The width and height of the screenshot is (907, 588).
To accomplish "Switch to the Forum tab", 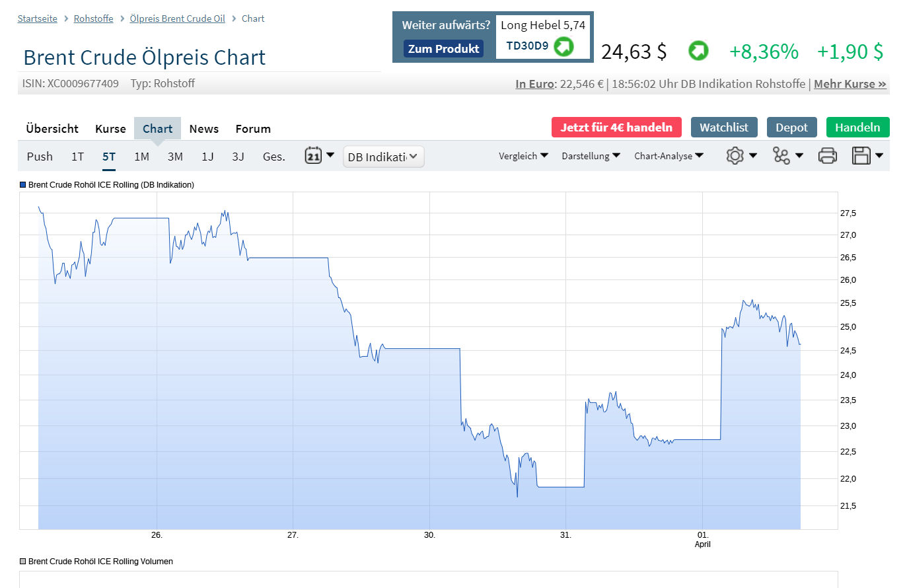I will pyautogui.click(x=253, y=128).
